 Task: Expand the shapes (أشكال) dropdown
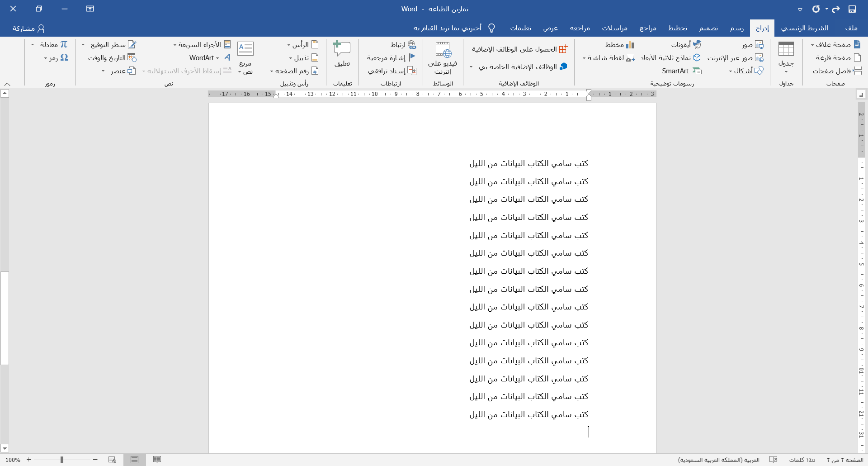click(x=731, y=71)
